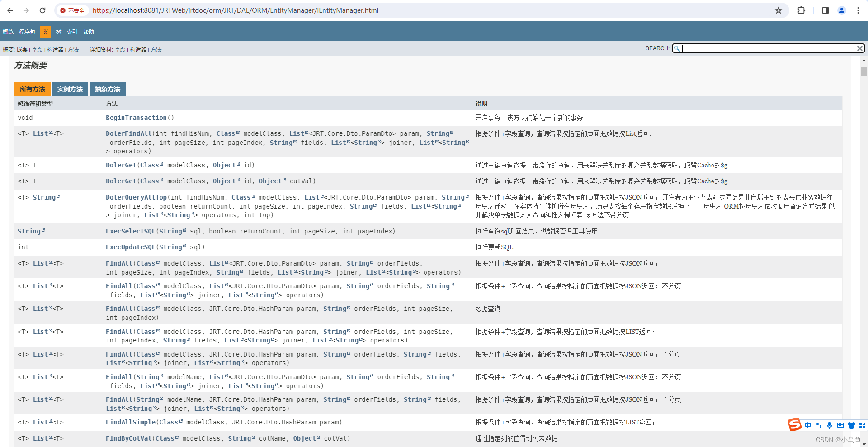Open DolerFindAll method link
868x447 pixels.
128,133
